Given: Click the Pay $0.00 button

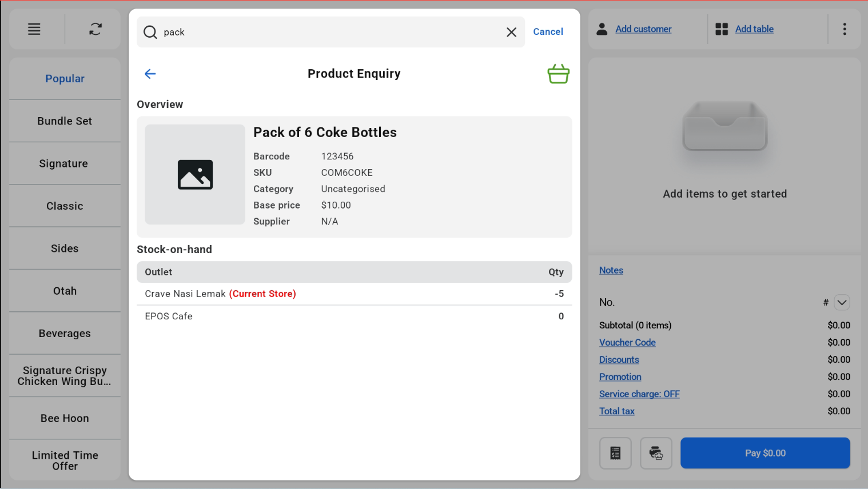Looking at the screenshot, I should [x=765, y=453].
